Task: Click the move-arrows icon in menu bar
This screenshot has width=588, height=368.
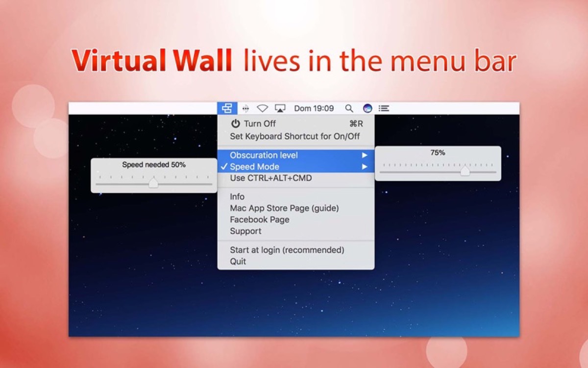Action: (x=246, y=108)
